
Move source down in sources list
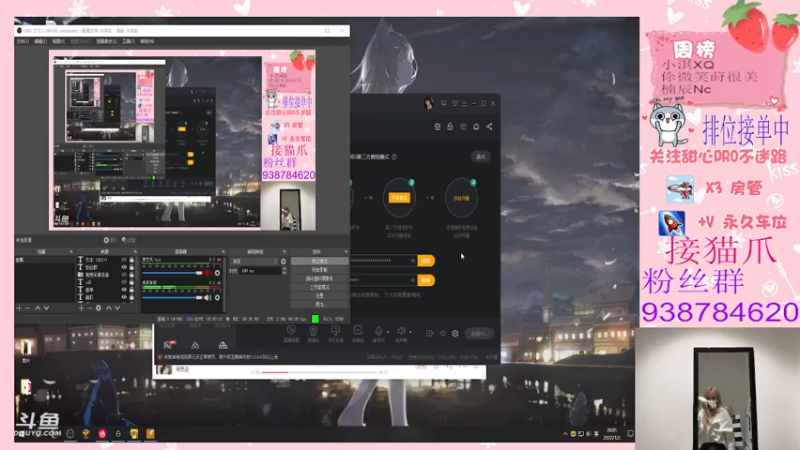[117, 308]
